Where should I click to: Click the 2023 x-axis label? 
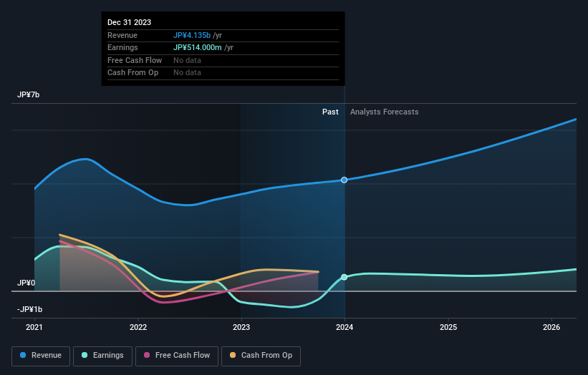click(241, 327)
